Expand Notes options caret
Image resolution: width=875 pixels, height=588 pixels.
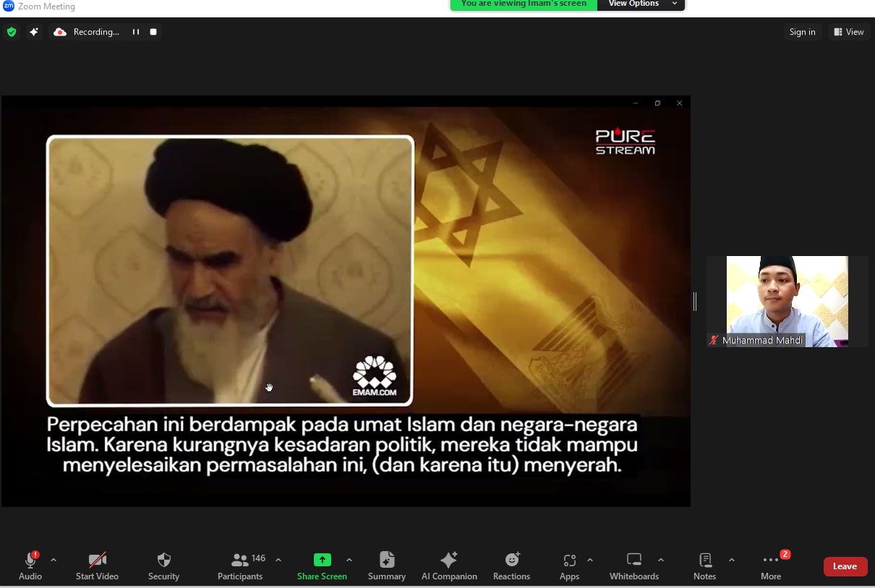tap(732, 560)
